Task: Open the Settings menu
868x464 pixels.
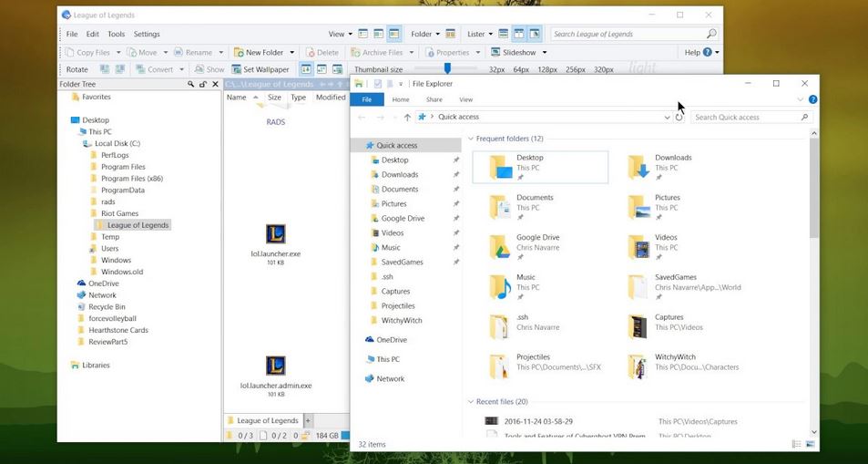Action: 147,34
